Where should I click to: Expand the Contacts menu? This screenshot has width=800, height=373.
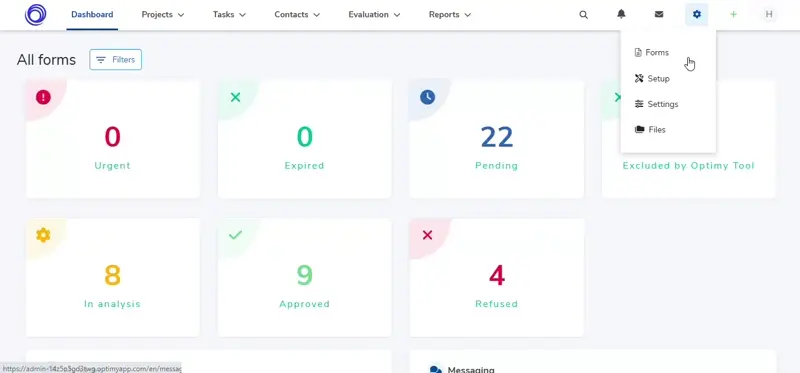point(297,15)
